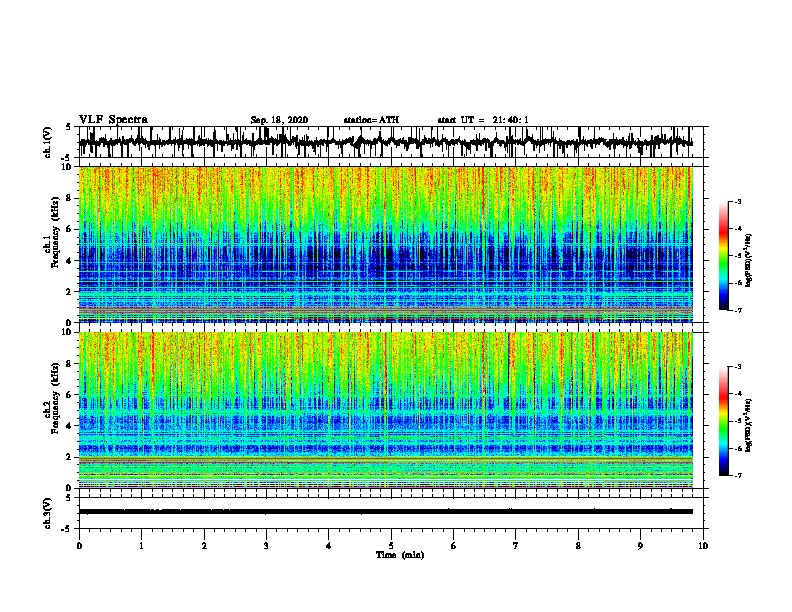Screen dimensions: 792x612
Task: Click inside the ch.1 spectrogram panel
Action: tap(385, 244)
